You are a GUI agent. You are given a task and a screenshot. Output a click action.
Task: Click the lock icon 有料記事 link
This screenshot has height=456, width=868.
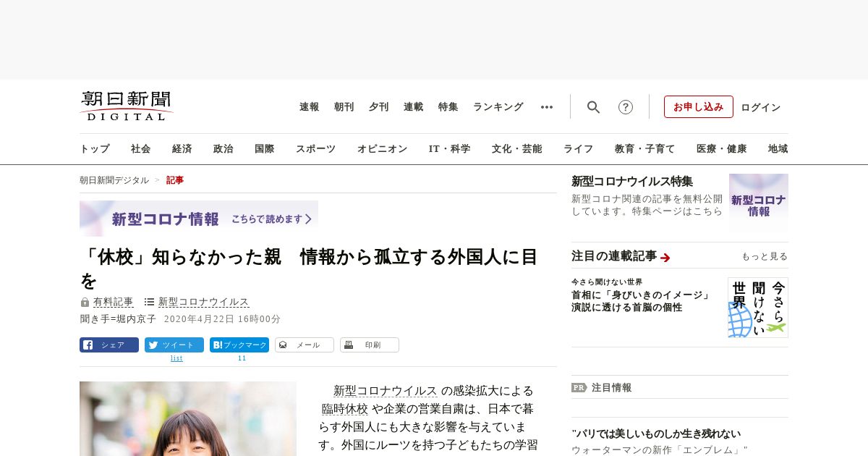(x=107, y=302)
